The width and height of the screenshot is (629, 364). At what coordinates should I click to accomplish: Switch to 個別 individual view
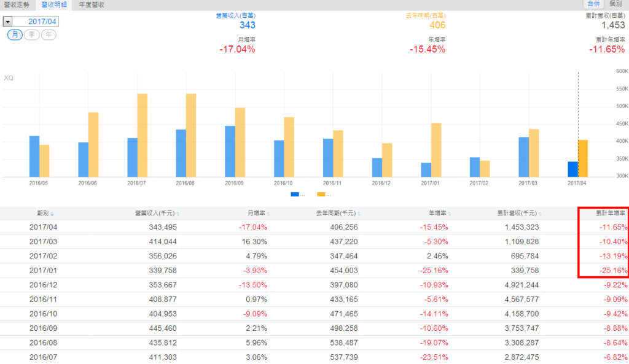pos(615,4)
